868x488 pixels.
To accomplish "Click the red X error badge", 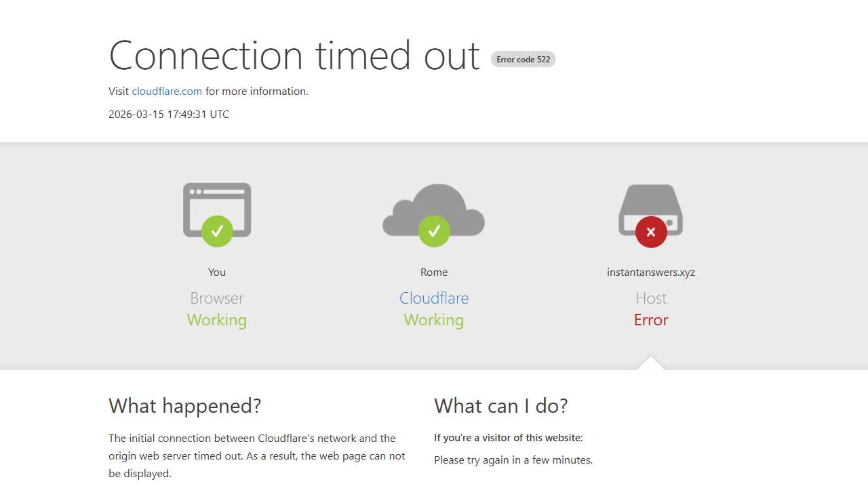I will pyautogui.click(x=651, y=232).
